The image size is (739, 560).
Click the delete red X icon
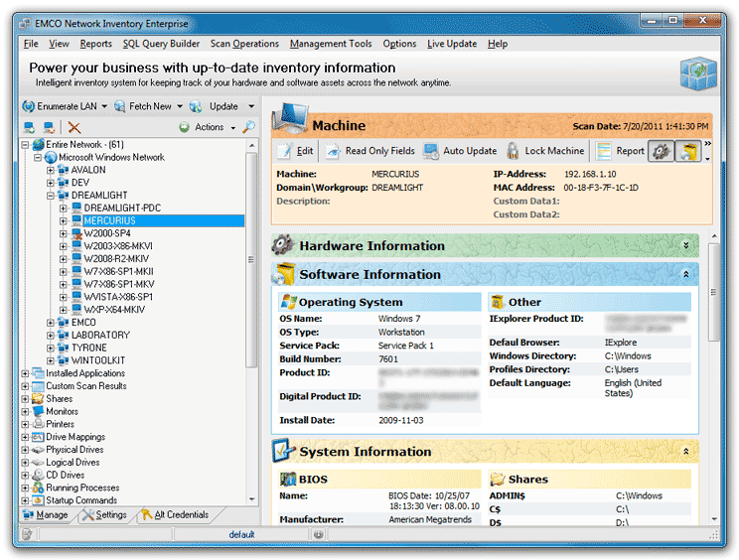pos(74,127)
